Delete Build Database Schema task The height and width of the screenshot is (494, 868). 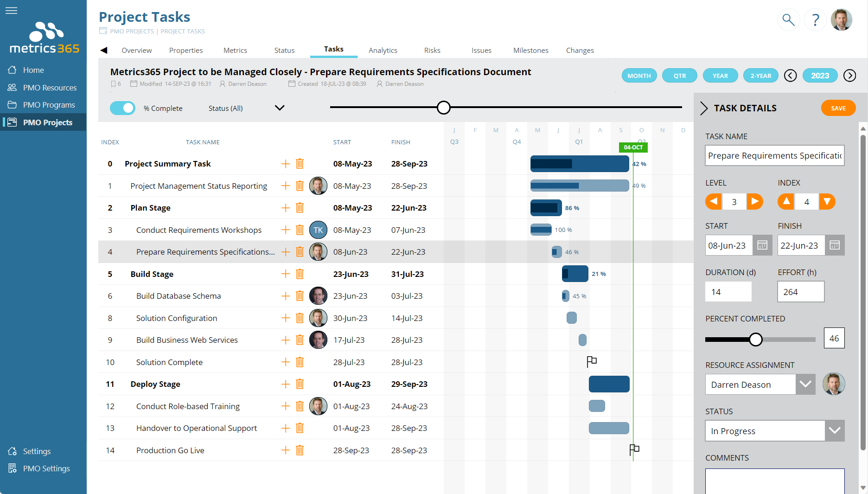click(300, 296)
